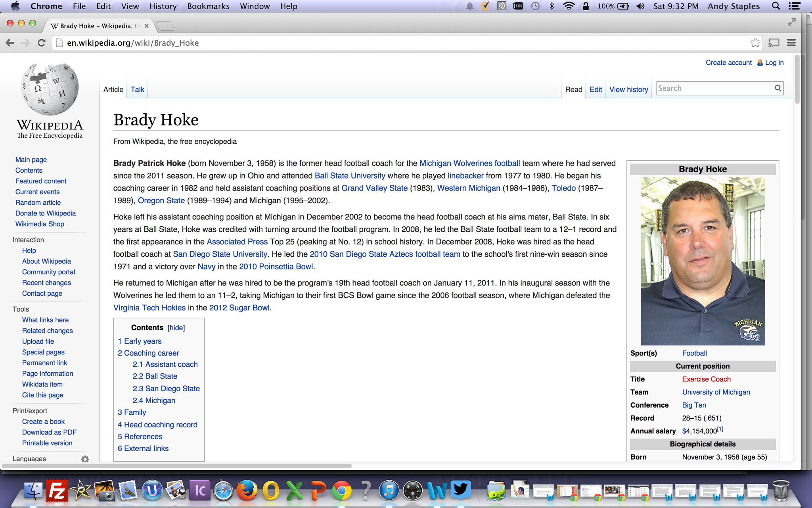Click the browser reload icon
812x508 pixels.
[x=42, y=43]
